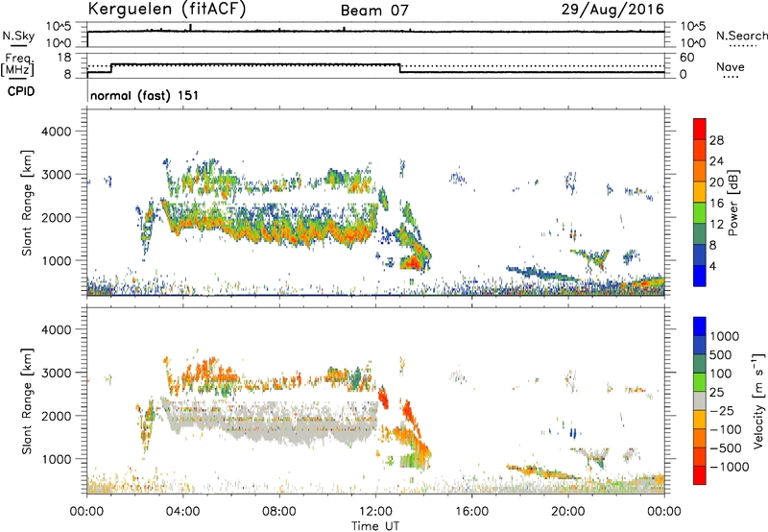Click the red top segment of the power colorbar
The height and width of the screenshot is (532, 768).
[700, 130]
